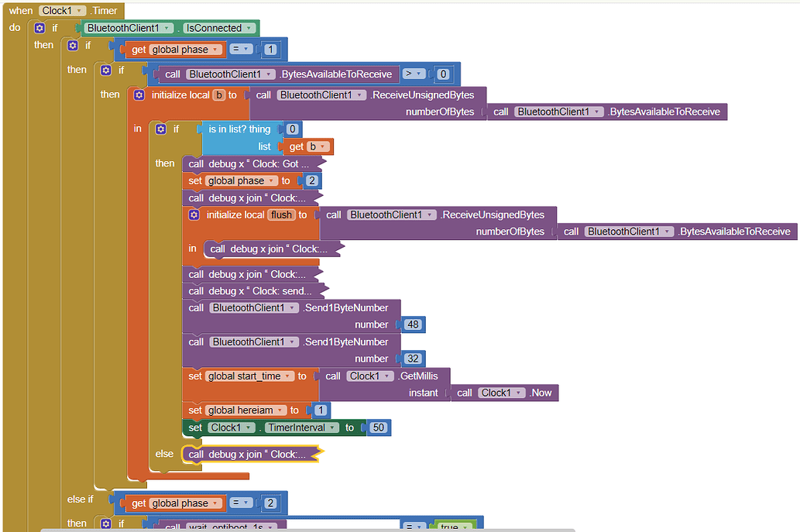Open Clock1 dropdown in the 'when Timer' header
The height and width of the screenshot is (532, 800).
(81, 11)
